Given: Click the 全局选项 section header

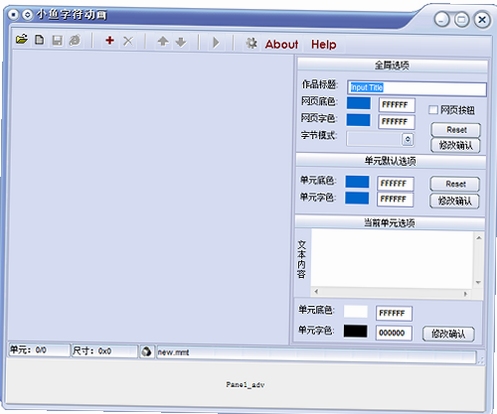Looking at the screenshot, I should (392, 65).
